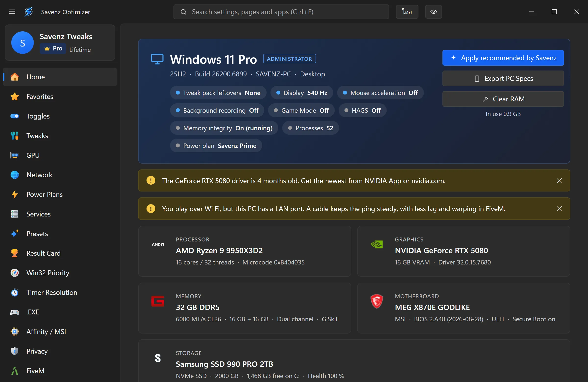Toggle the eye privacy view button
Screen dimensions: 588x382
(433, 12)
